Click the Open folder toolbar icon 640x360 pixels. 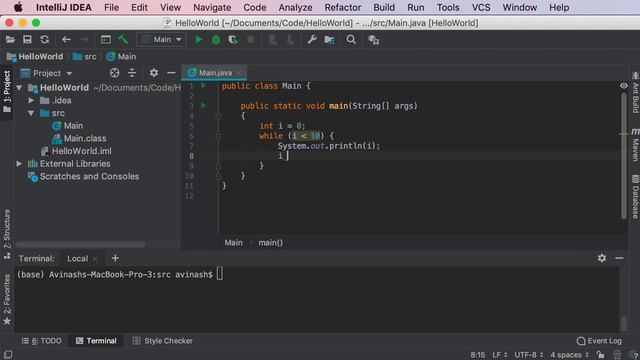click(x=10, y=40)
